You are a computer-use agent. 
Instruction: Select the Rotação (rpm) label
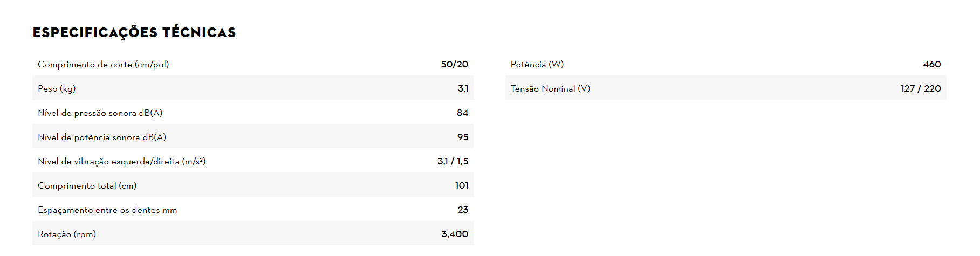[x=67, y=234]
